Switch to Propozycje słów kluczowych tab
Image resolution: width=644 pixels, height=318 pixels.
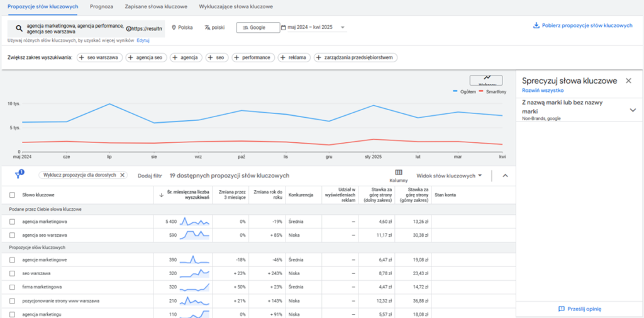43,7
